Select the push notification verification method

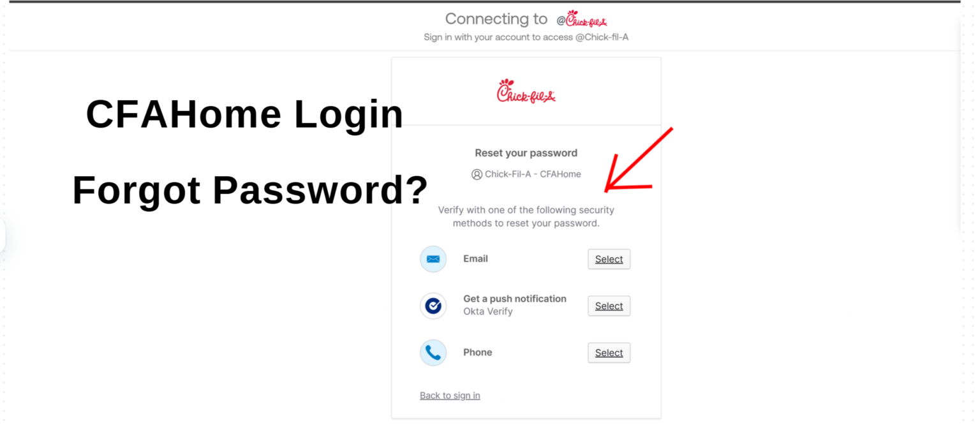pos(608,306)
